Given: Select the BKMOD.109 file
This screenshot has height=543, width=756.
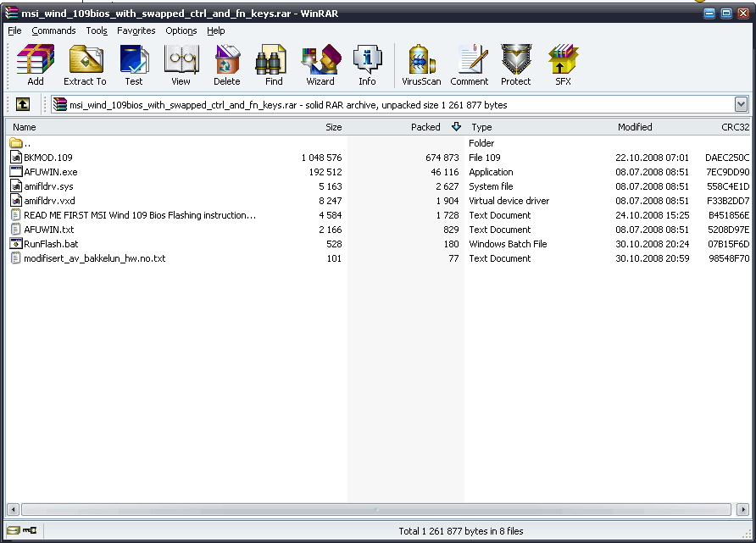Looking at the screenshot, I should click(x=42, y=158).
